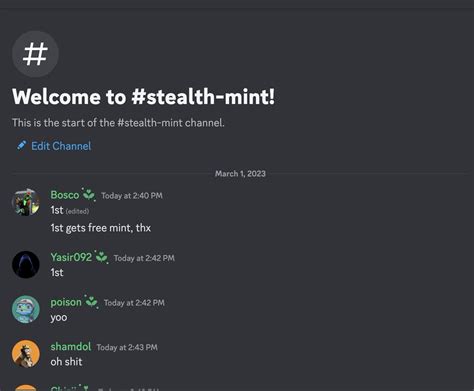Click Bosco's 'Today at 2:40 PM' timestamp
Image resolution: width=474 pixels, height=391 pixels.
(132, 196)
